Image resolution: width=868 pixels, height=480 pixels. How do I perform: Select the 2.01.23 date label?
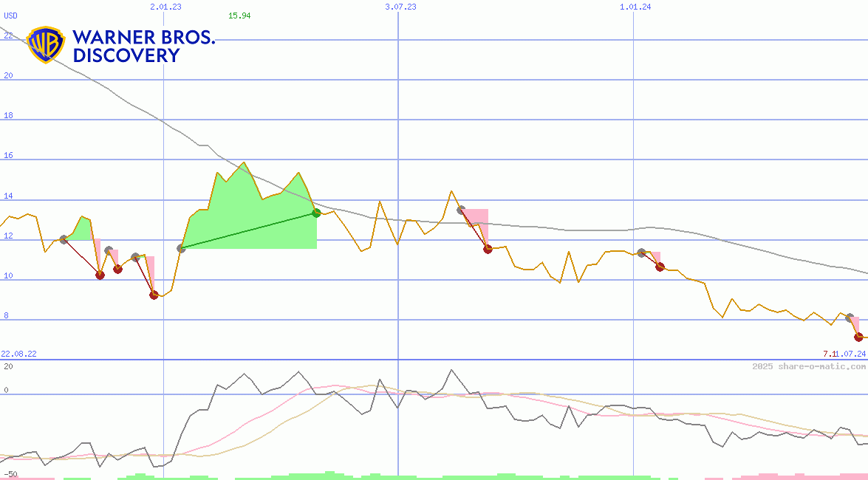[165, 7]
